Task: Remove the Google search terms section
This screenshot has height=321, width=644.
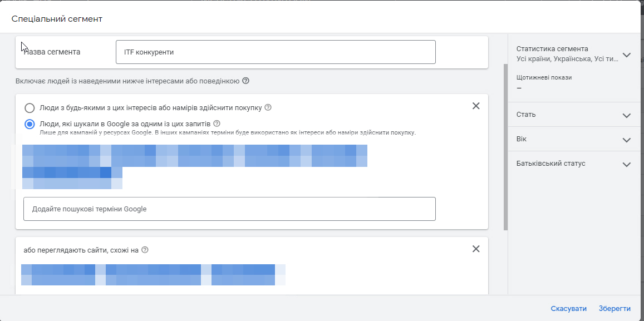Action: pyautogui.click(x=476, y=106)
